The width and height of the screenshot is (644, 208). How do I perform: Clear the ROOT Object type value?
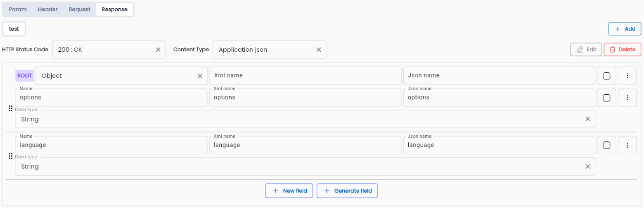click(200, 75)
